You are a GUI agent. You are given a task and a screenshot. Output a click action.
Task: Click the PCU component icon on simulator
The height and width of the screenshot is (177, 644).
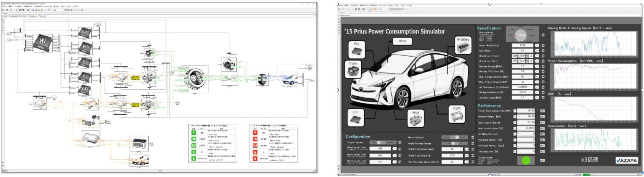(x=356, y=49)
